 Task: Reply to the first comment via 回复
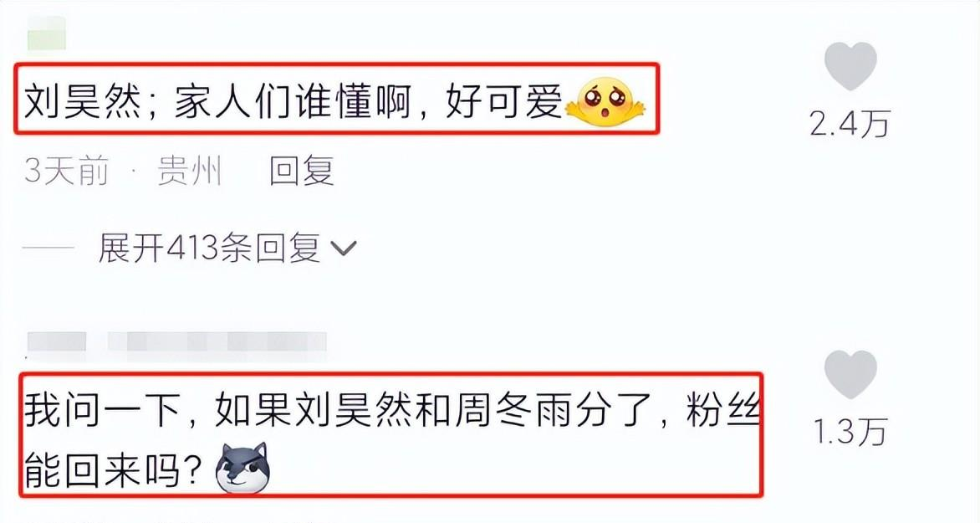pos(302,171)
